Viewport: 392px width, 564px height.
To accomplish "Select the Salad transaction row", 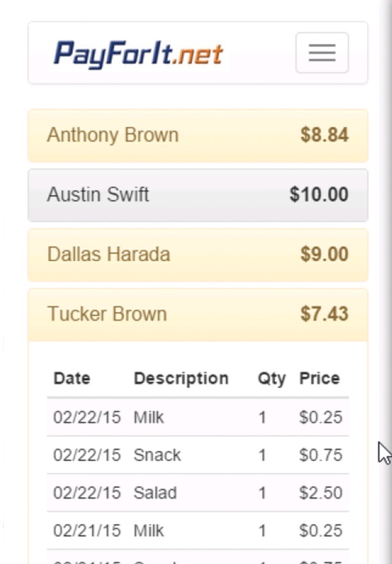I will [x=197, y=493].
